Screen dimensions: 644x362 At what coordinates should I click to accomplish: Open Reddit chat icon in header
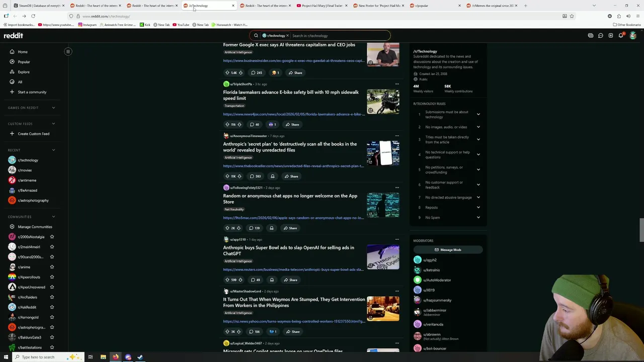(x=601, y=36)
